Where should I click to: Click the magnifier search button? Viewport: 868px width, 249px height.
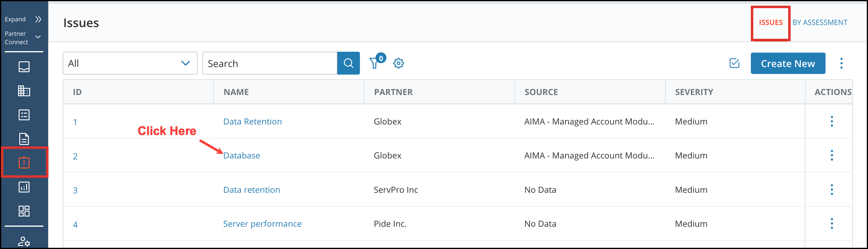click(x=348, y=63)
